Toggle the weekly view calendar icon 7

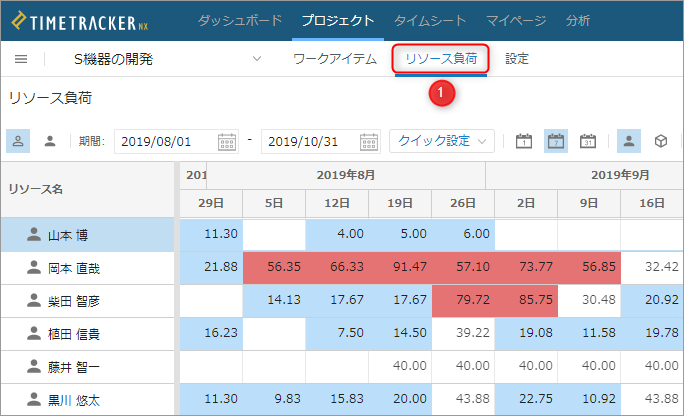coord(556,141)
